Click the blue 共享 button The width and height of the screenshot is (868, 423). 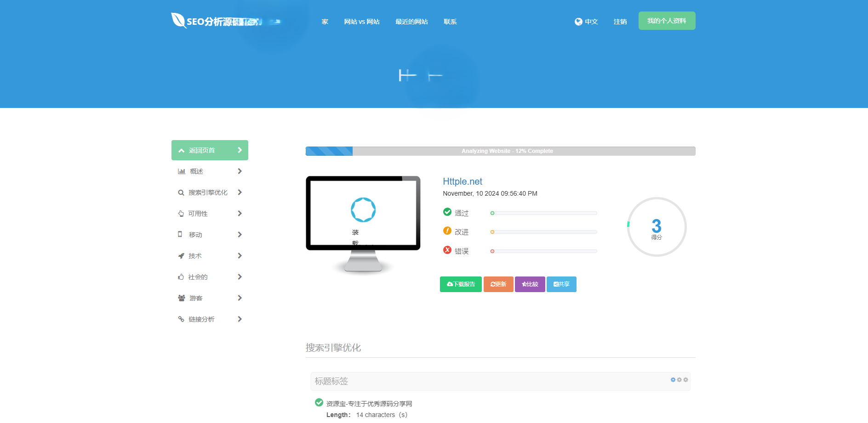click(x=561, y=284)
